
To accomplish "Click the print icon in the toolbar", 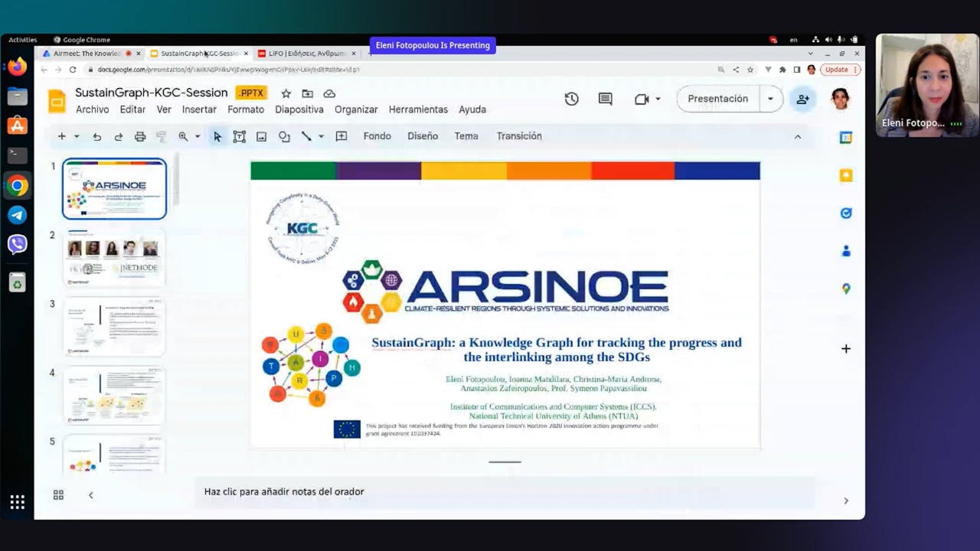I will 140,136.
